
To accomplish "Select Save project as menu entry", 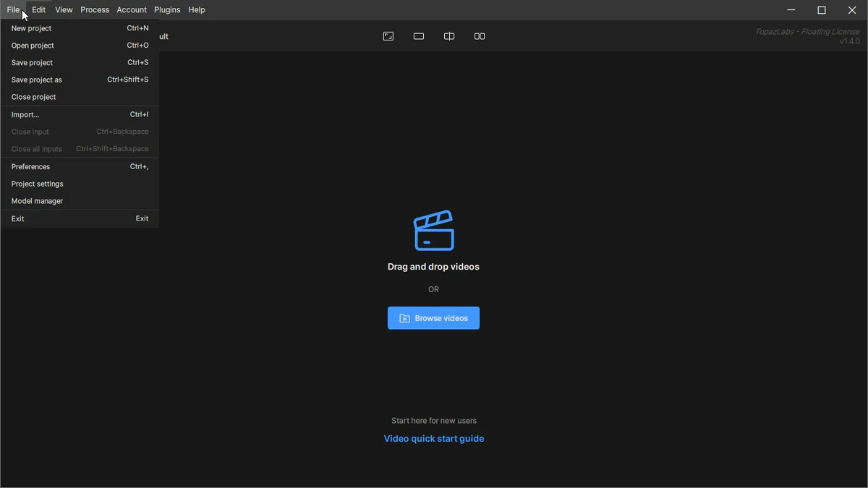I will click(80, 80).
